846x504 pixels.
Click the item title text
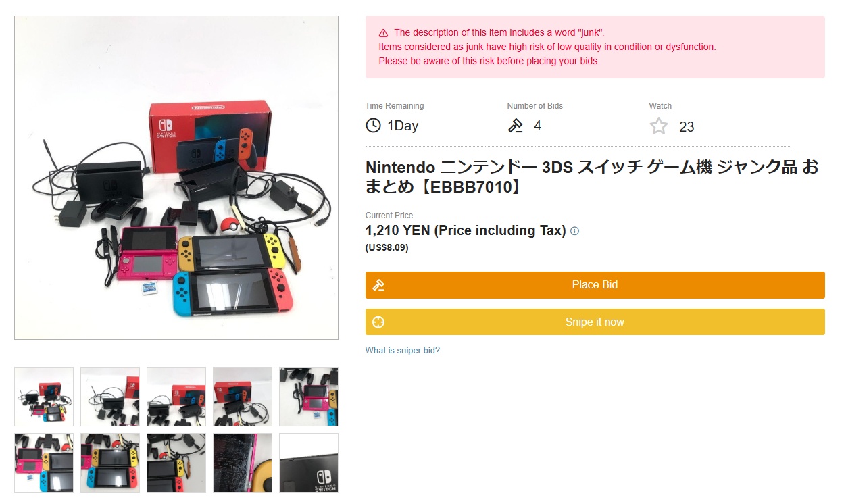pyautogui.click(x=592, y=177)
